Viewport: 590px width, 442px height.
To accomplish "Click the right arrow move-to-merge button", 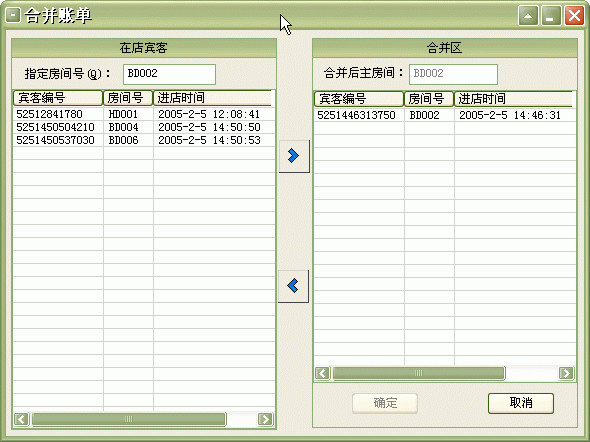I will coord(294,156).
